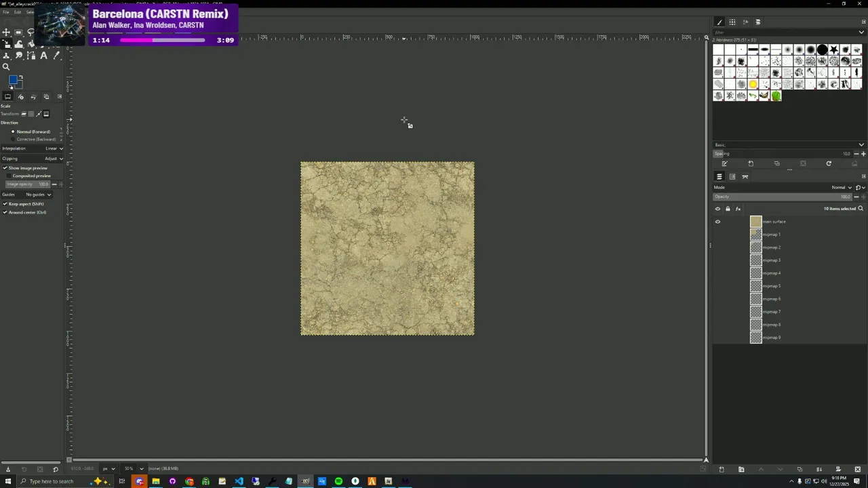Screen dimensions: 868x488
Task: Open the Guides No guides dropdown
Action: coord(27,195)
